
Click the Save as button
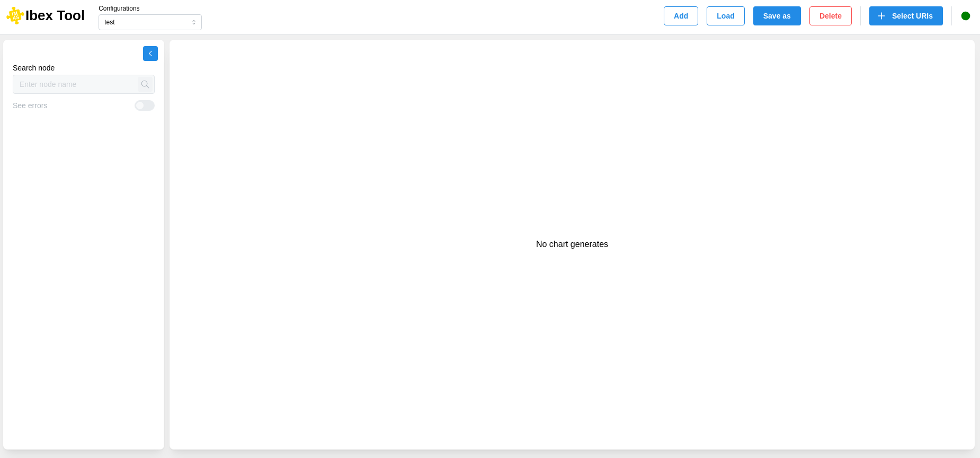pos(777,16)
